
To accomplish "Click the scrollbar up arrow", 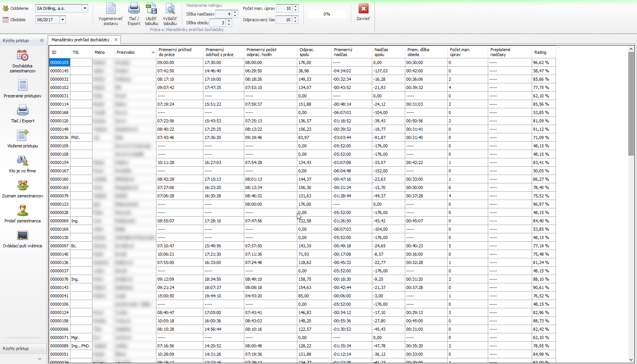I will (x=631, y=49).
